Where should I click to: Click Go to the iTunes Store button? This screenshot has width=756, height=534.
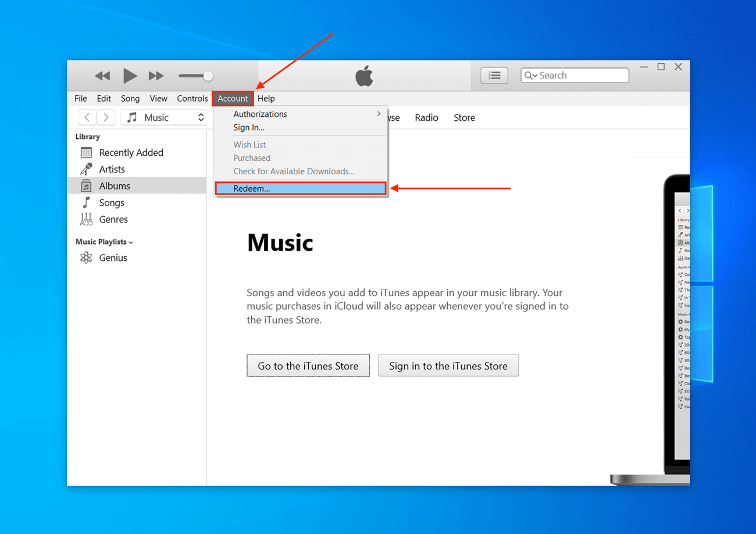tap(308, 365)
